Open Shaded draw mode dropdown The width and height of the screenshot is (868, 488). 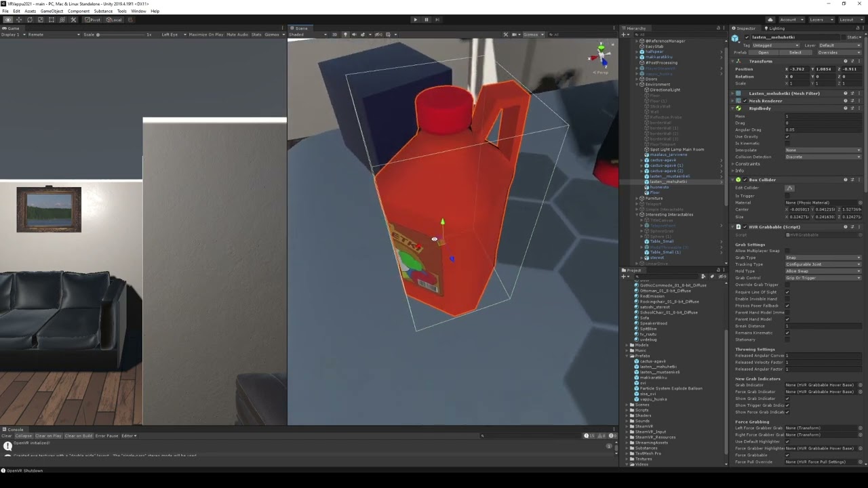coord(309,35)
